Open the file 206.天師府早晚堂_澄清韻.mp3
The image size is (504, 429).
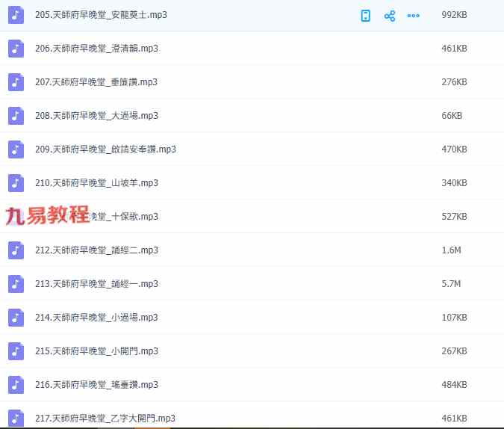click(96, 49)
